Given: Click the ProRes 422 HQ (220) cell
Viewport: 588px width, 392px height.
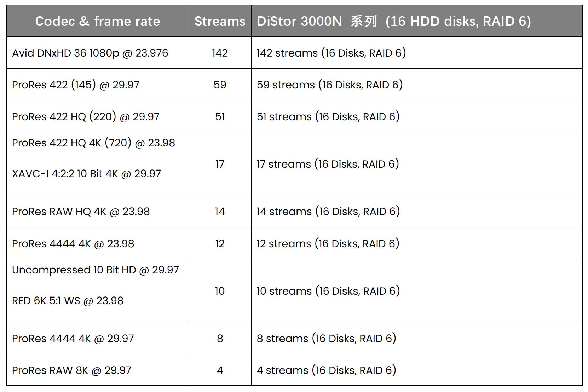Looking at the screenshot, I should pos(86,117).
